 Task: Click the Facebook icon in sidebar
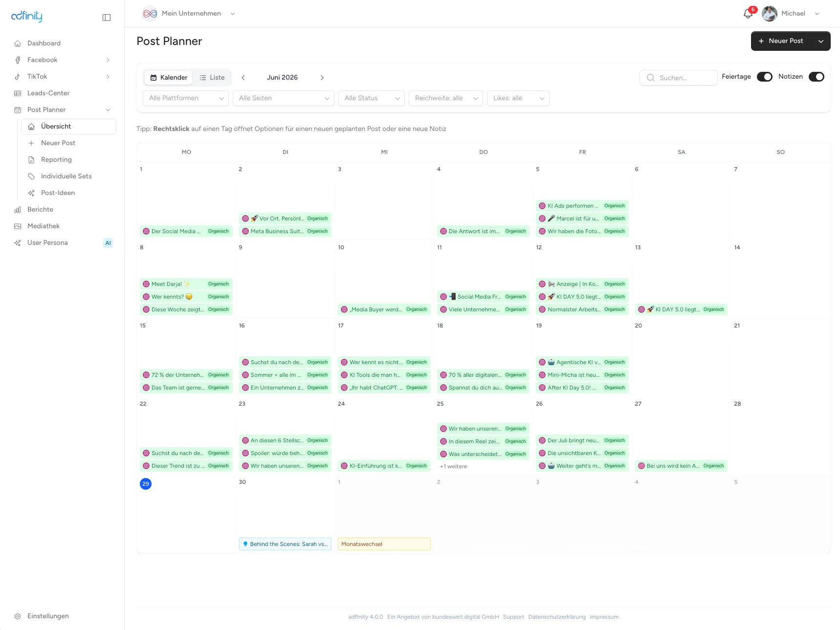pyautogui.click(x=18, y=60)
